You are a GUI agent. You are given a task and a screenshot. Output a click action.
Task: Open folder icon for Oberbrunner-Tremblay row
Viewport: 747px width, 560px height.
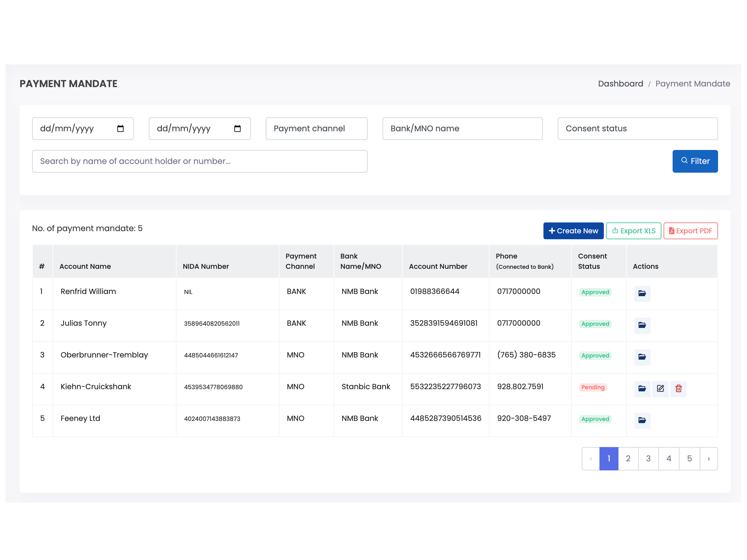click(x=642, y=357)
